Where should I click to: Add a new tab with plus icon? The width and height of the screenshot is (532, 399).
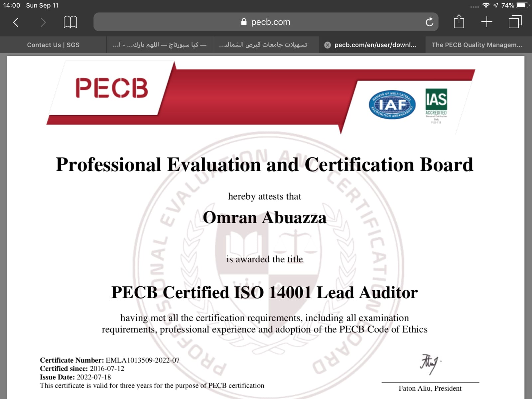pyautogui.click(x=486, y=22)
